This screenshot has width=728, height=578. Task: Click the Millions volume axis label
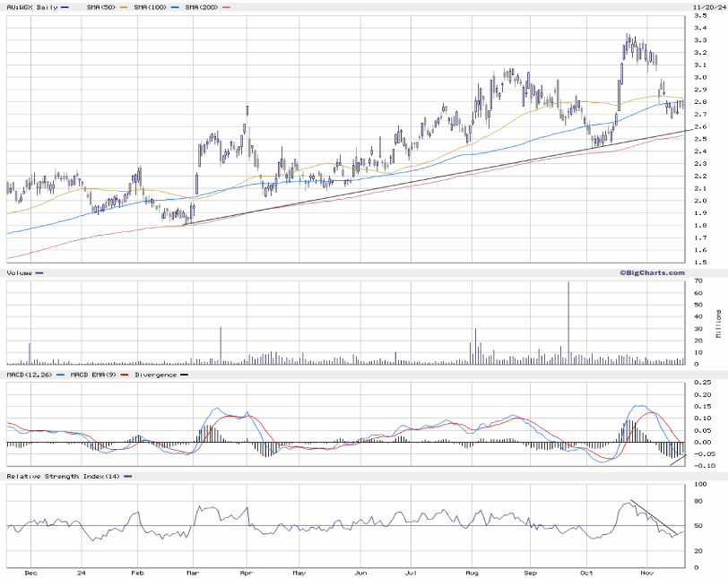tap(718, 323)
